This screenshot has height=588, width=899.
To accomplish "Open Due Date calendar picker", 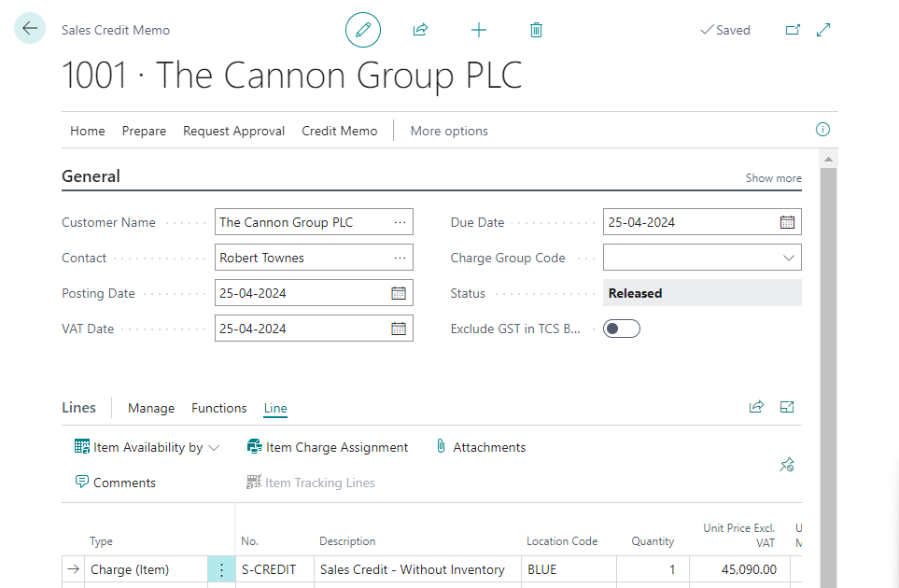I will (x=787, y=222).
